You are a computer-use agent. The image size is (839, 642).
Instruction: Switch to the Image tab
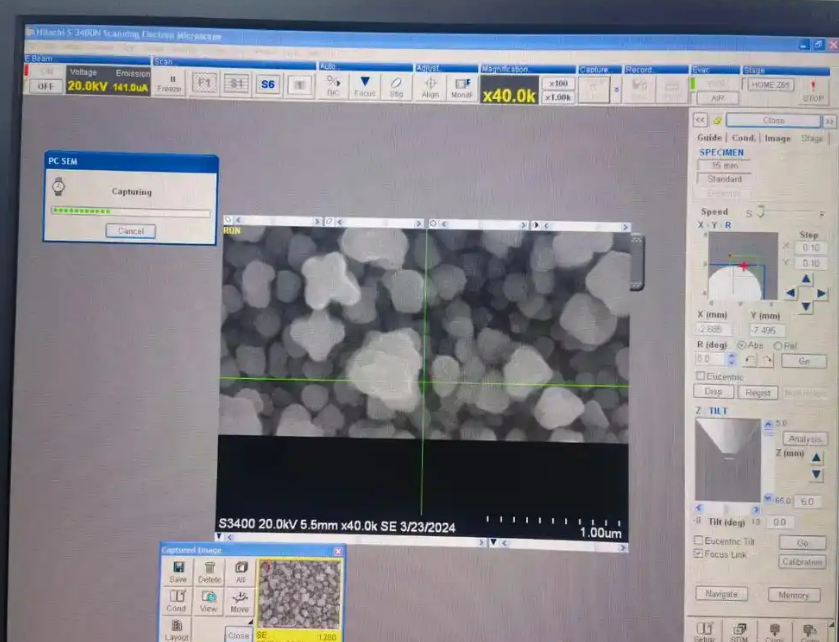(777, 138)
